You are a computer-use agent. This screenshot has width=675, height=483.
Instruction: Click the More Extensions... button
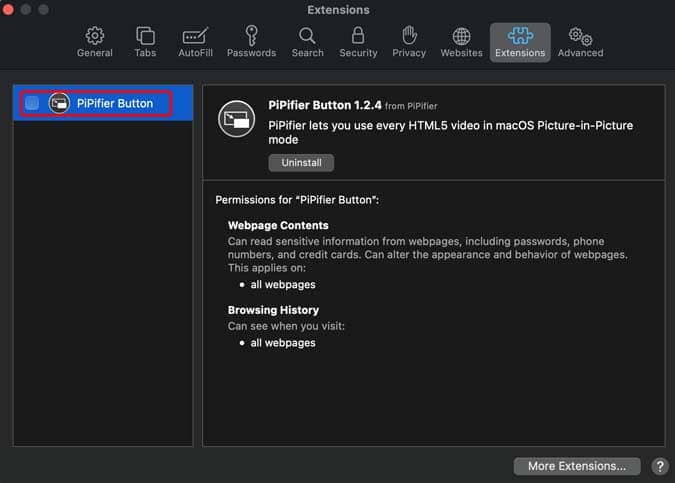[577, 466]
